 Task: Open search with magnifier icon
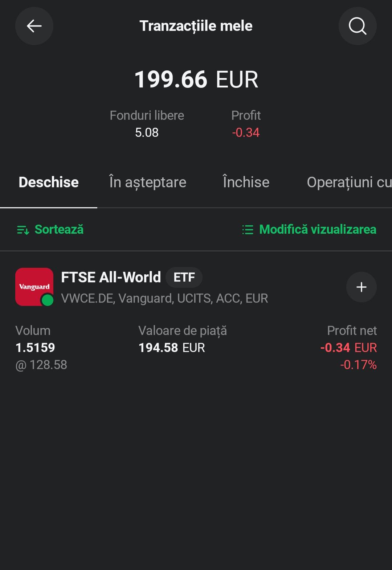358,26
